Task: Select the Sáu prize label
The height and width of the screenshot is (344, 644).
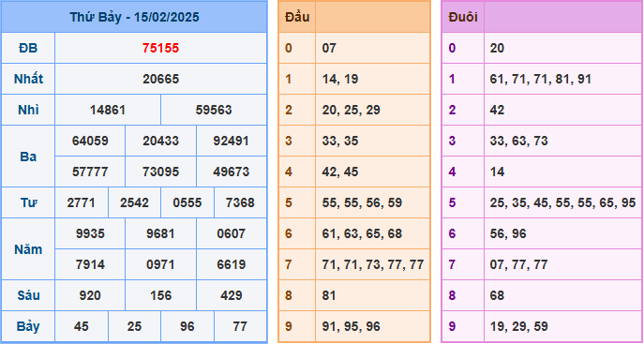Action: 28,295
